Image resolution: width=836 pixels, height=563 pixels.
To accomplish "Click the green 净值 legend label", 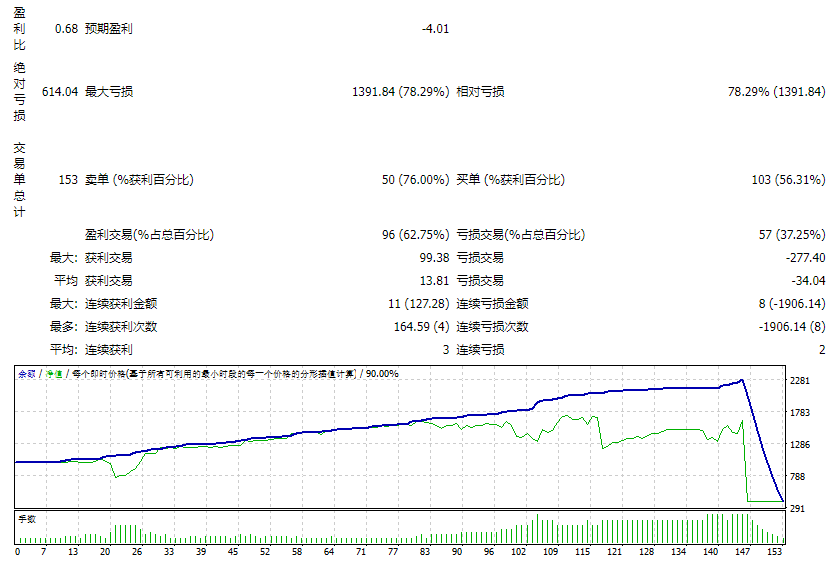I will coord(53,373).
